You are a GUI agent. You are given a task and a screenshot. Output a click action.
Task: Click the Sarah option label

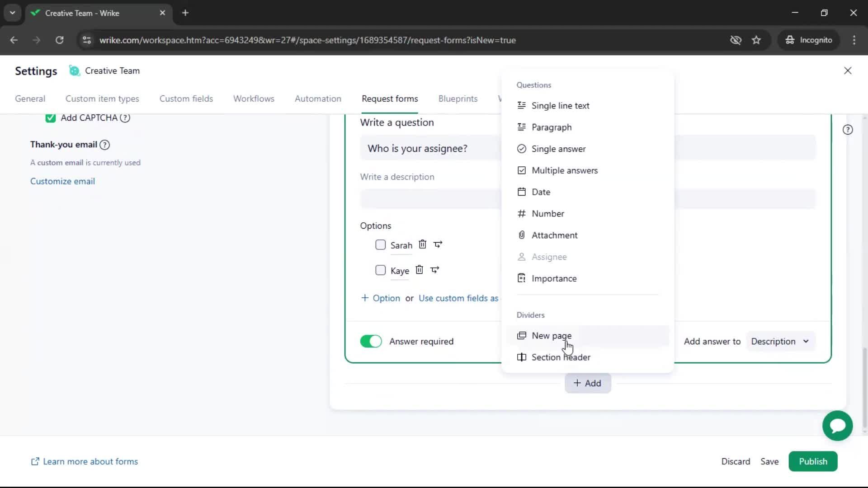click(x=401, y=245)
